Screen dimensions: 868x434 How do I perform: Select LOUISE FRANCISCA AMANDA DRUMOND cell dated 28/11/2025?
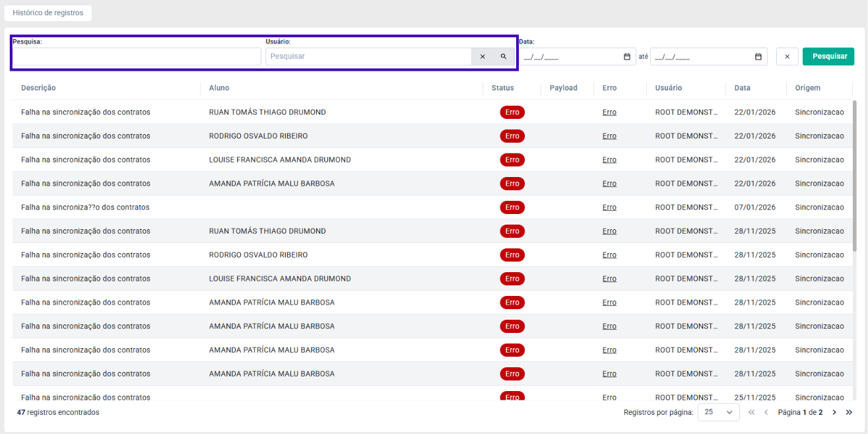click(280, 279)
